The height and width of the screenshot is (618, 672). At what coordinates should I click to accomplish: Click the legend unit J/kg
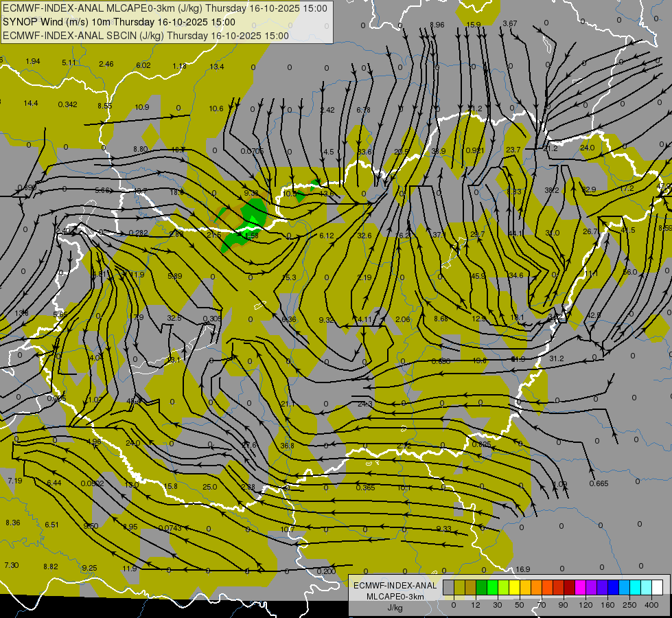coord(395,608)
